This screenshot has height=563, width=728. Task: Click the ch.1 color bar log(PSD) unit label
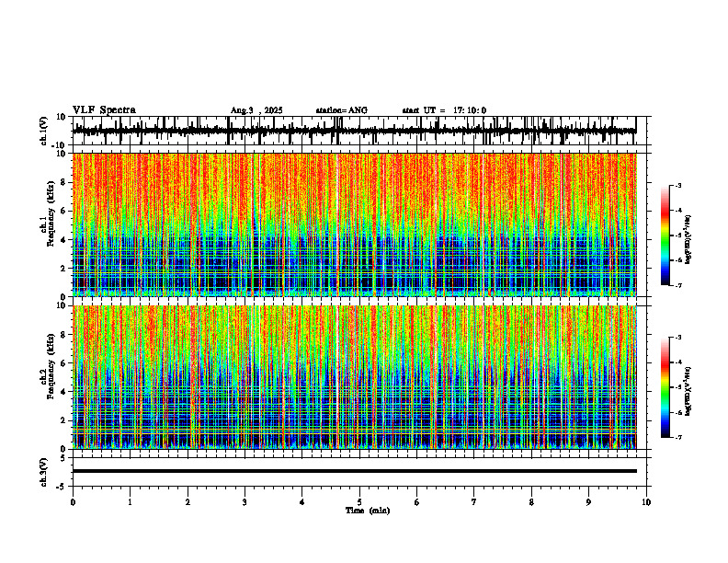pyautogui.click(x=688, y=240)
